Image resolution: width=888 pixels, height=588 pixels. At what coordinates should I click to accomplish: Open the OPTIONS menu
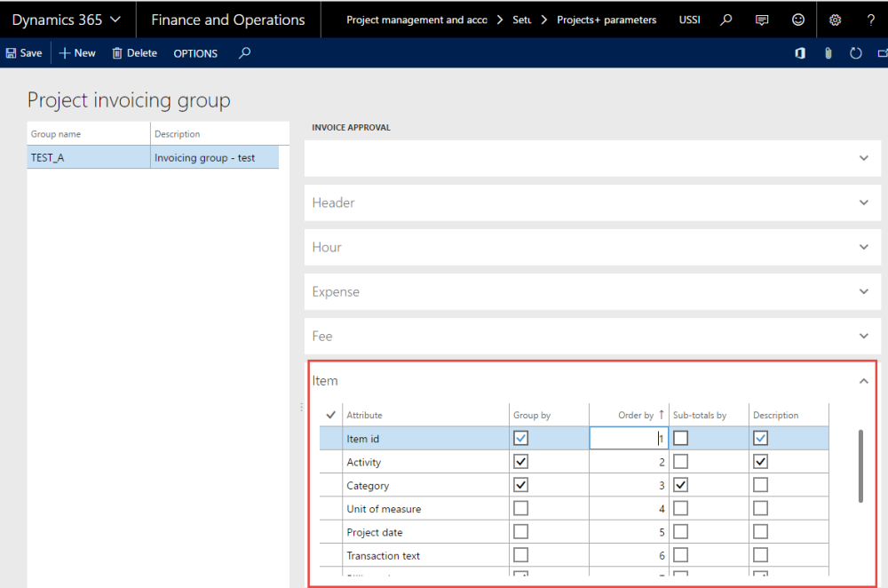pyautogui.click(x=195, y=52)
